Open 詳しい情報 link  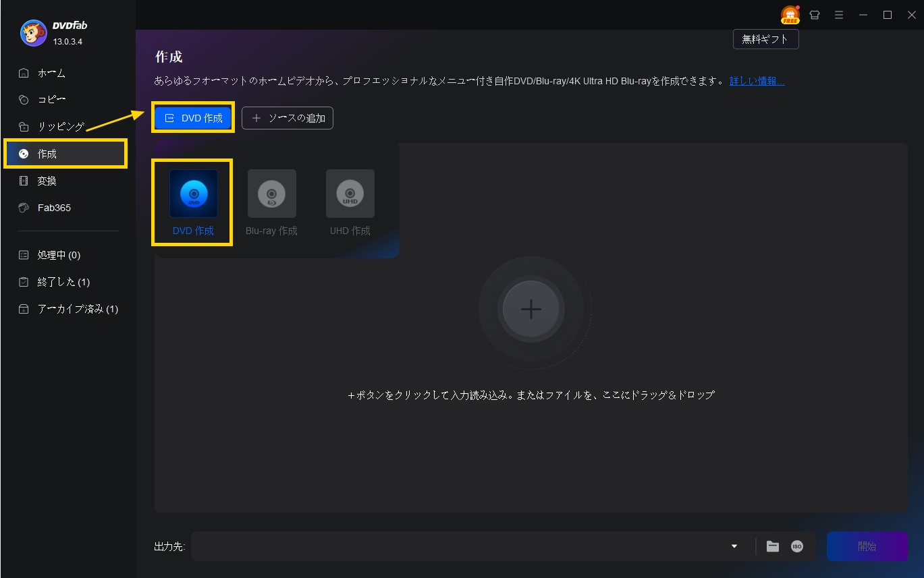(757, 81)
